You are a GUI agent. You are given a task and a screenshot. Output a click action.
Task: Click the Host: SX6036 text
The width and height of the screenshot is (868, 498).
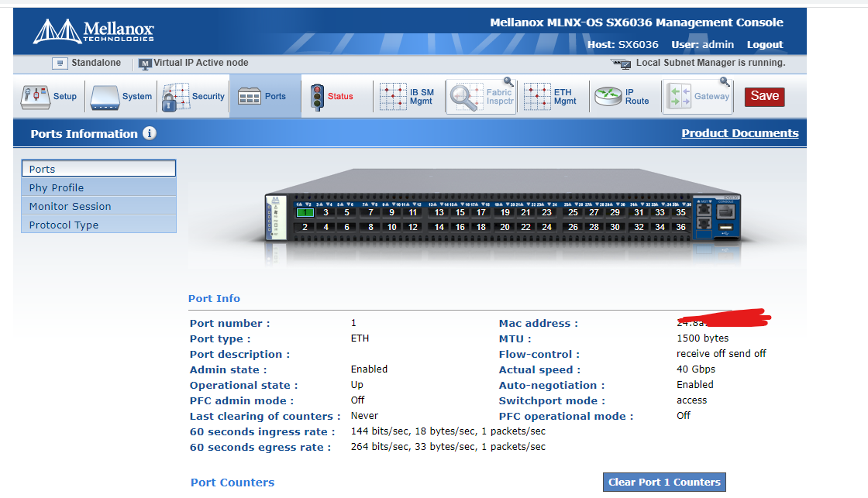click(623, 45)
